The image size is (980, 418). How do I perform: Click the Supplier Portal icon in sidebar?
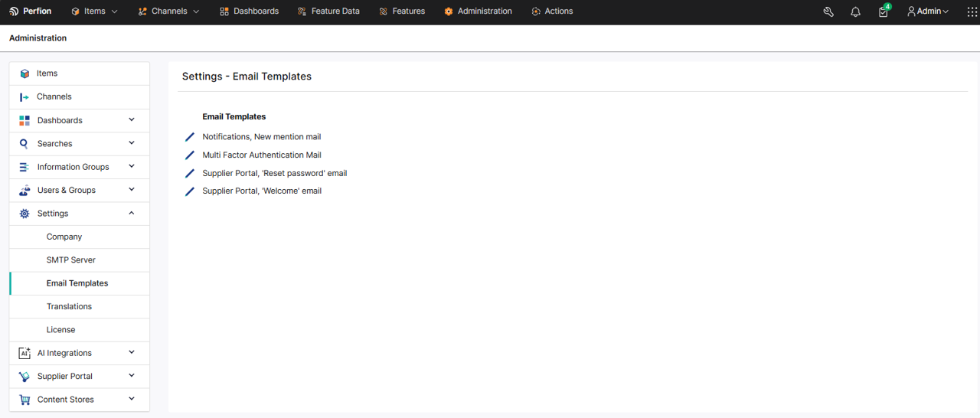pos(24,377)
